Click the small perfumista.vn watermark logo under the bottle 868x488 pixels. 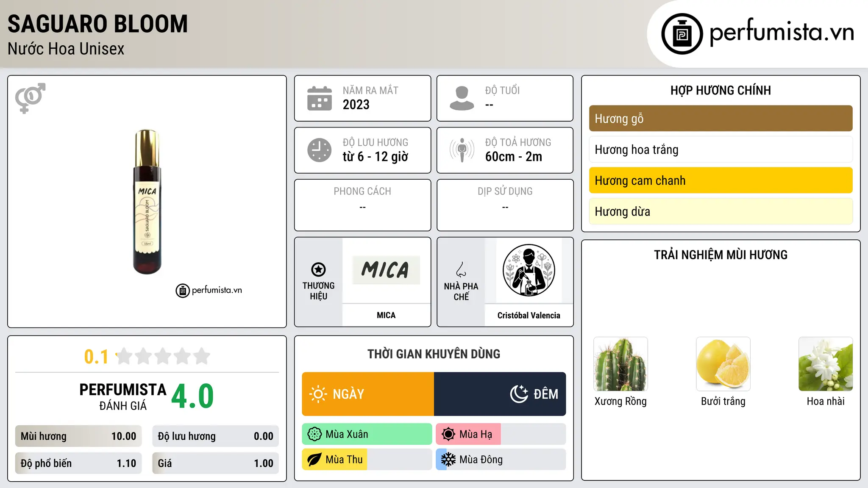point(209,291)
